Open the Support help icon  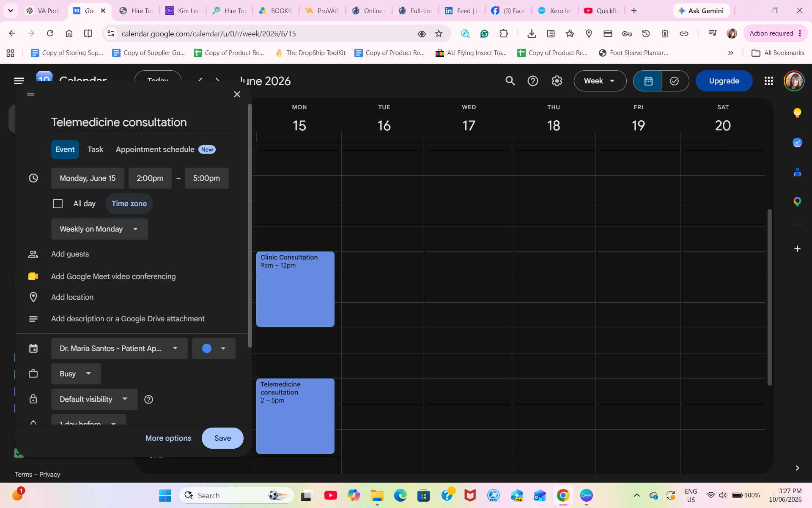pyautogui.click(x=533, y=81)
